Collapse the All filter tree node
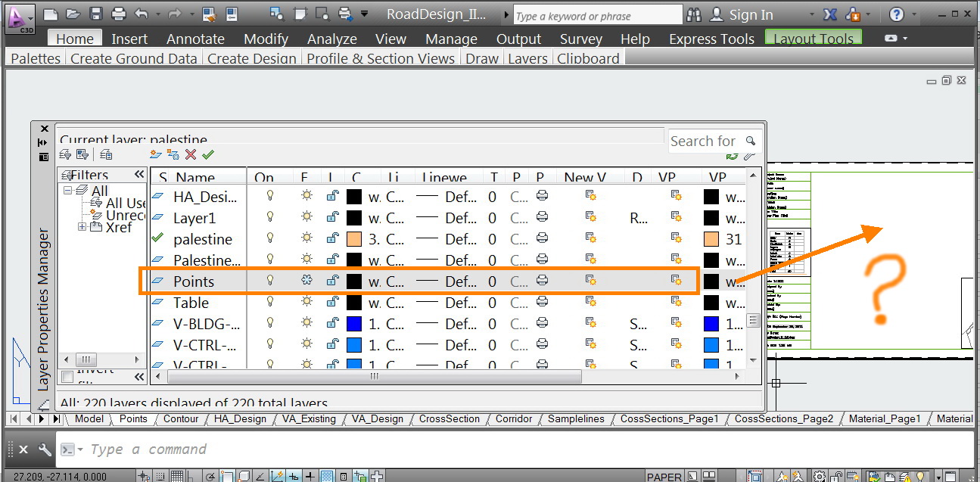Image resolution: width=980 pixels, height=482 pixels. point(67,190)
